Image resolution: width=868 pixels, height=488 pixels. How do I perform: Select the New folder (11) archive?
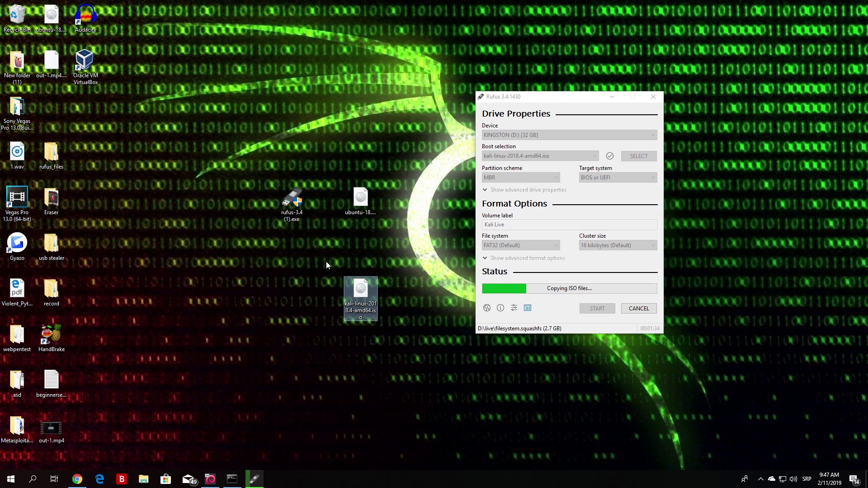click(17, 67)
